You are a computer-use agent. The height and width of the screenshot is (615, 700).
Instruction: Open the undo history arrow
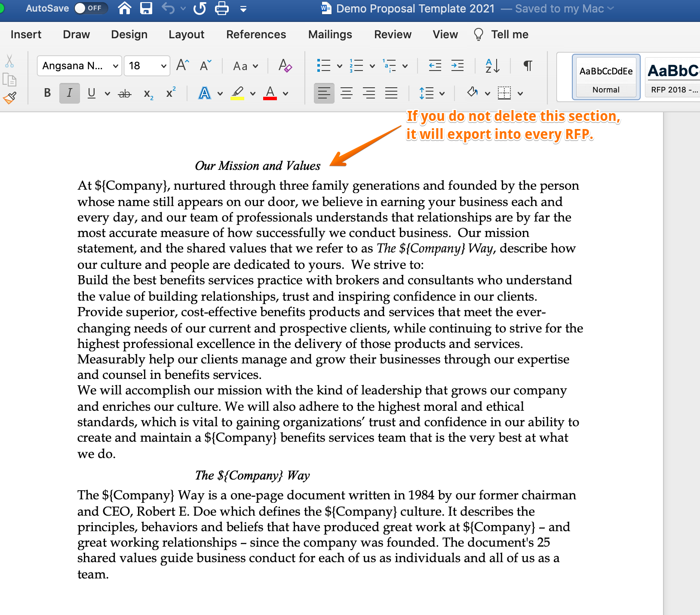click(x=183, y=8)
